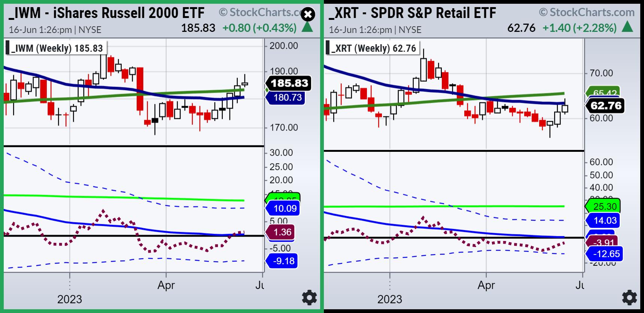Click the 170.00 level on IWM price axis
The width and height of the screenshot is (644, 313).
point(284,127)
